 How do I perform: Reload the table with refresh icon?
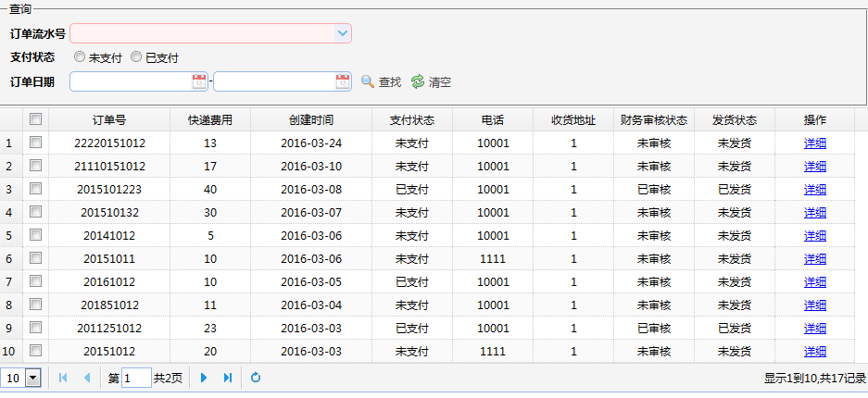pyautogui.click(x=256, y=378)
